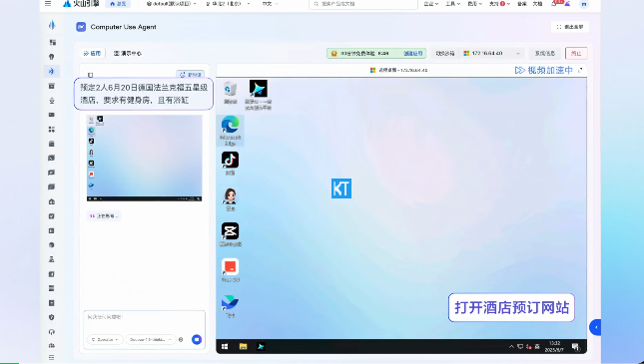Switch to the 演示中心 tab
The width and height of the screenshot is (644, 364).
coord(128,53)
